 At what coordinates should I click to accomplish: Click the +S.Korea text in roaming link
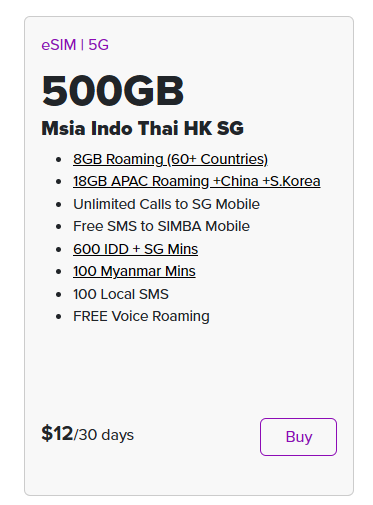(x=291, y=181)
